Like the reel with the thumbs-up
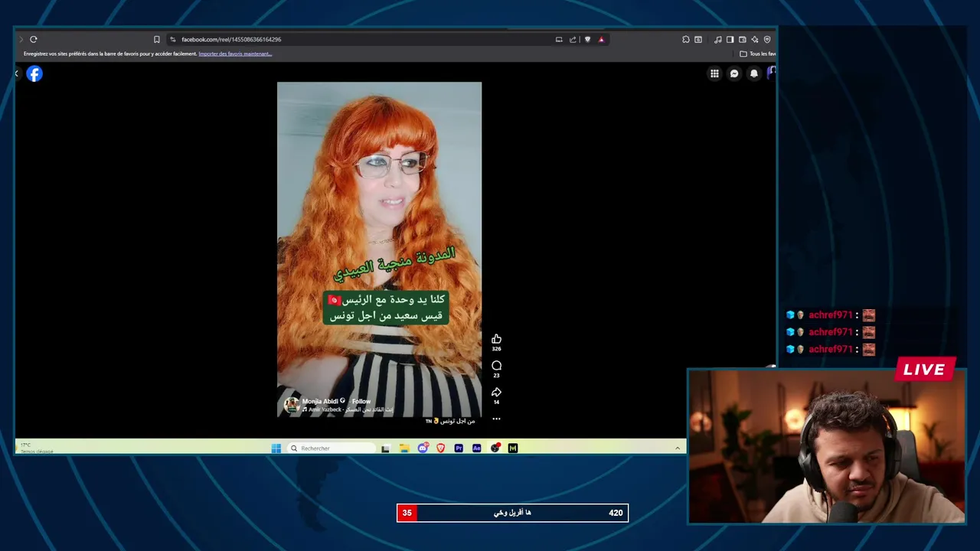Viewport: 980px width, 551px height. (x=496, y=339)
